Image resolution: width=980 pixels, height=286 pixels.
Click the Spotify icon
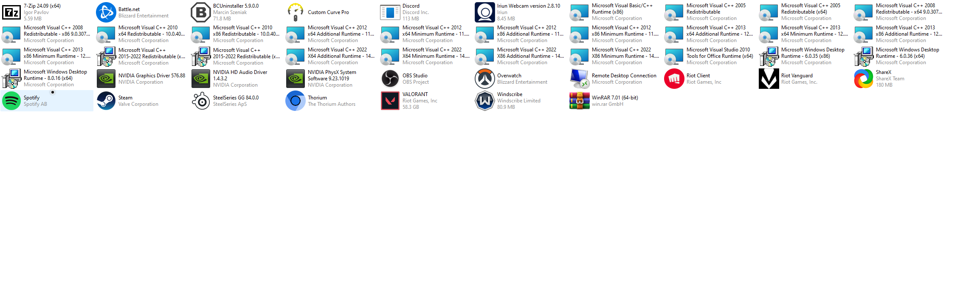11,101
